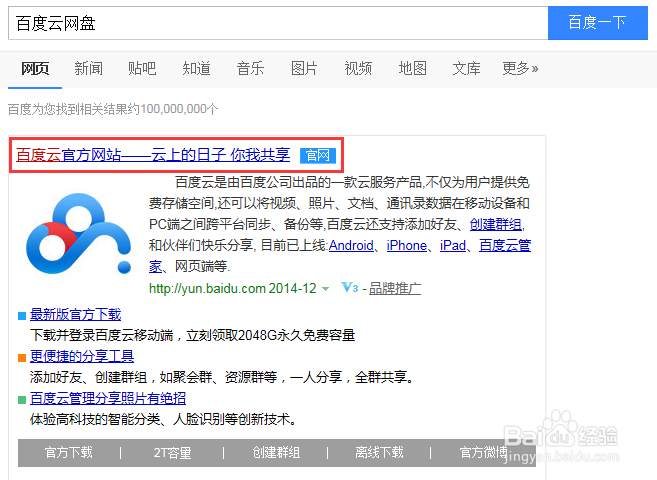This screenshot has width=657, height=480.
Task: Click the 官网 badge beside the title
Action: [x=318, y=155]
